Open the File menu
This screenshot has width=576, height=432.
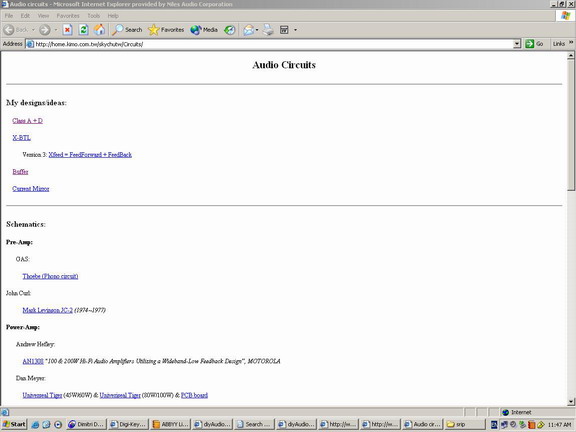point(9,16)
